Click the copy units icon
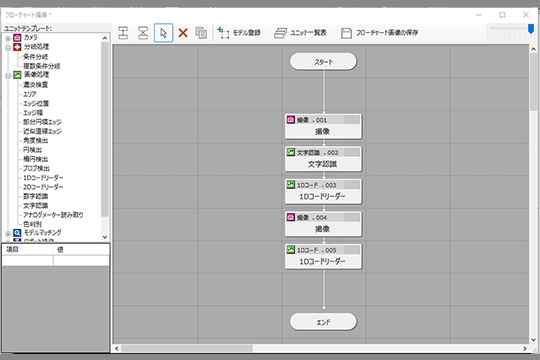Image resolution: width=540 pixels, height=360 pixels. (201, 33)
